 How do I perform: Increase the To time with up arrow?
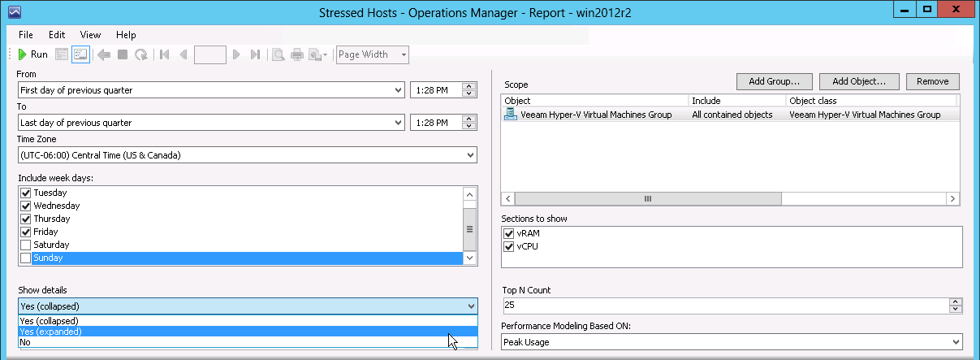point(468,119)
